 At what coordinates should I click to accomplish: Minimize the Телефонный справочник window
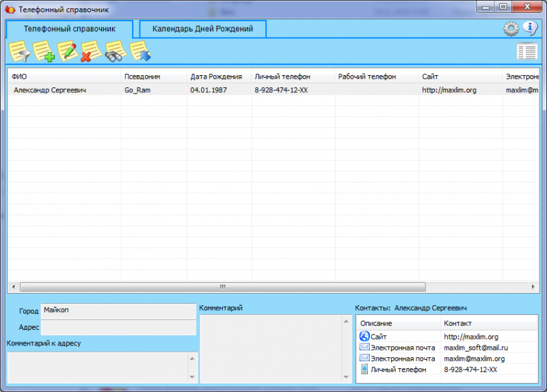pos(486,7)
